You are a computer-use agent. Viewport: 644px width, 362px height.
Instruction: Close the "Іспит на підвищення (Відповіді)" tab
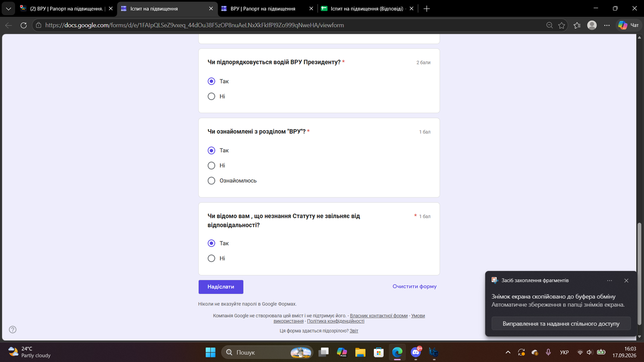(412, 9)
